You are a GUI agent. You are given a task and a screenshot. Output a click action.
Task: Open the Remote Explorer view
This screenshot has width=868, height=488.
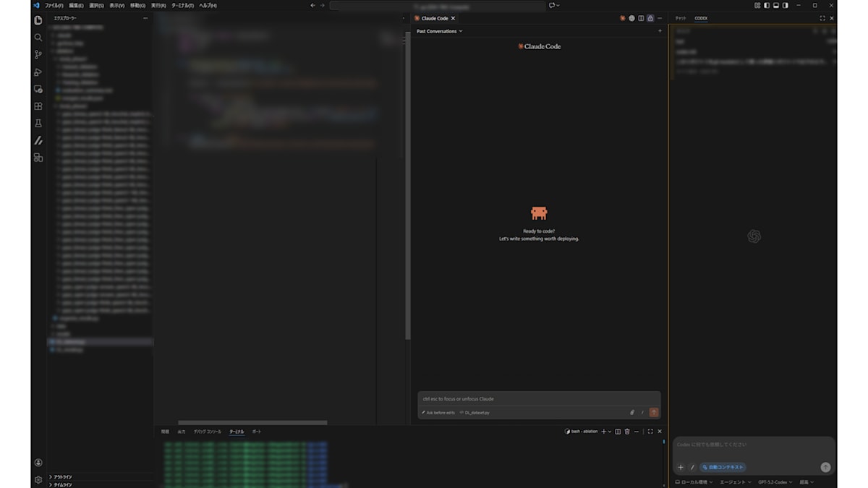pyautogui.click(x=38, y=89)
